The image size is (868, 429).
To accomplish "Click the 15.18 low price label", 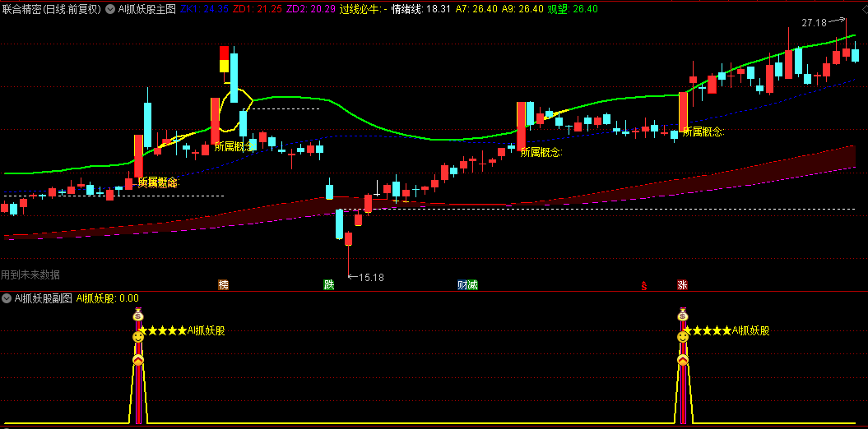I will pyautogui.click(x=371, y=278).
